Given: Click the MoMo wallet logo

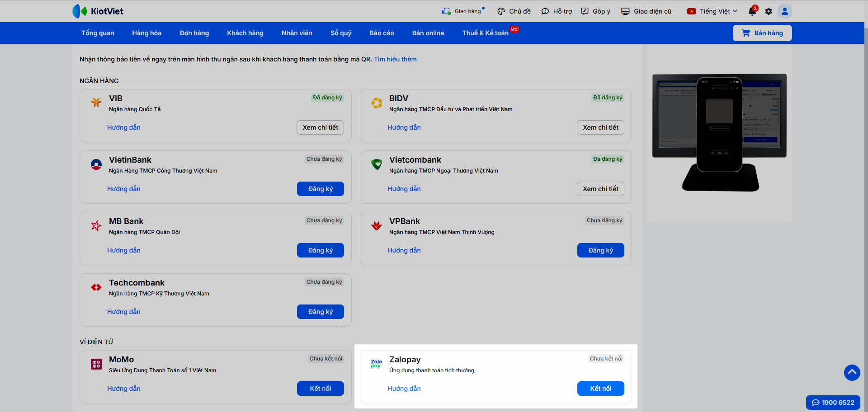Looking at the screenshot, I should pos(96,364).
